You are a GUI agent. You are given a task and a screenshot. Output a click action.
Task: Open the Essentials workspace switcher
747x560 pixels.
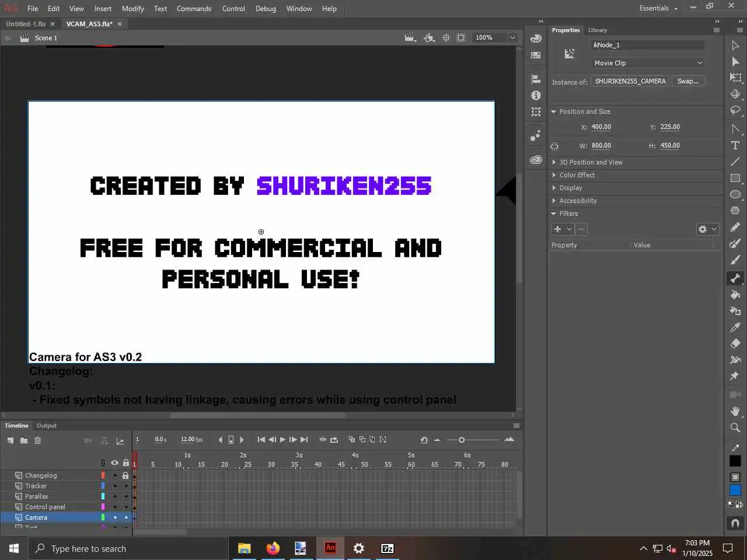coord(658,8)
